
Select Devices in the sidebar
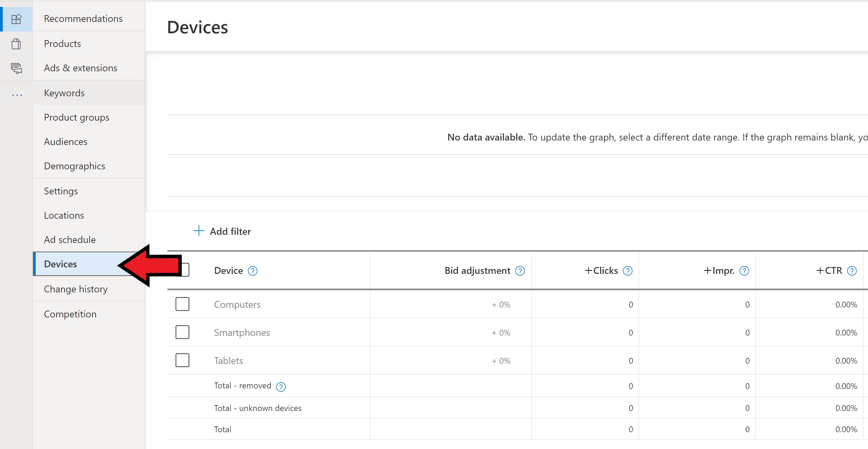(x=89, y=264)
